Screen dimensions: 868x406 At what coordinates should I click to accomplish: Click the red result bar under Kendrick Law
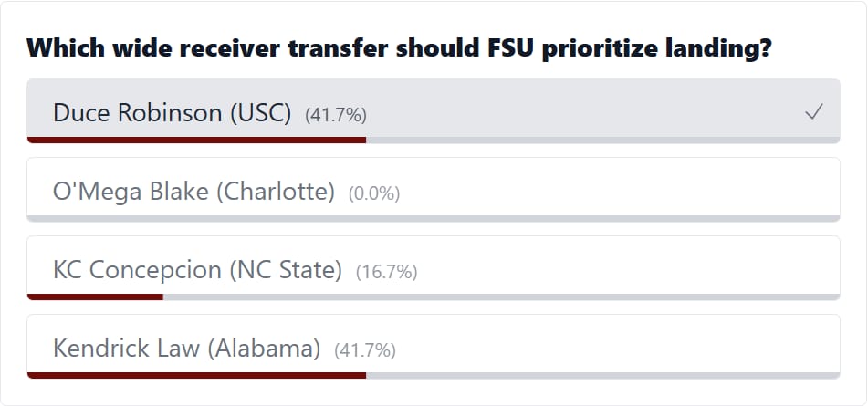pos(196,375)
